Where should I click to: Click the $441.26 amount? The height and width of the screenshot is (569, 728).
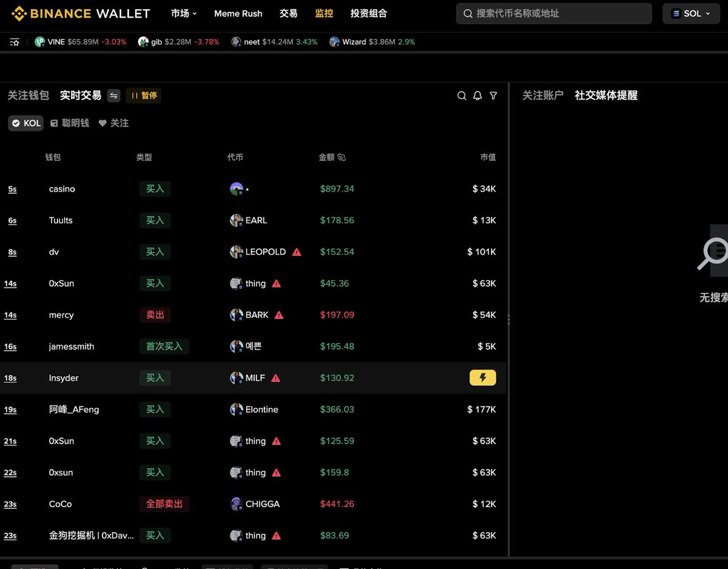[337, 504]
